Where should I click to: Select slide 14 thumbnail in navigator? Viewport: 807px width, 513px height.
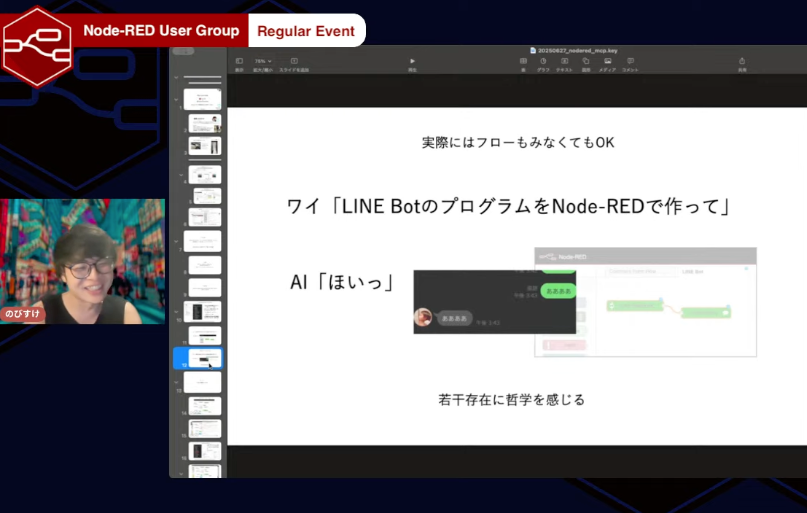205,406
